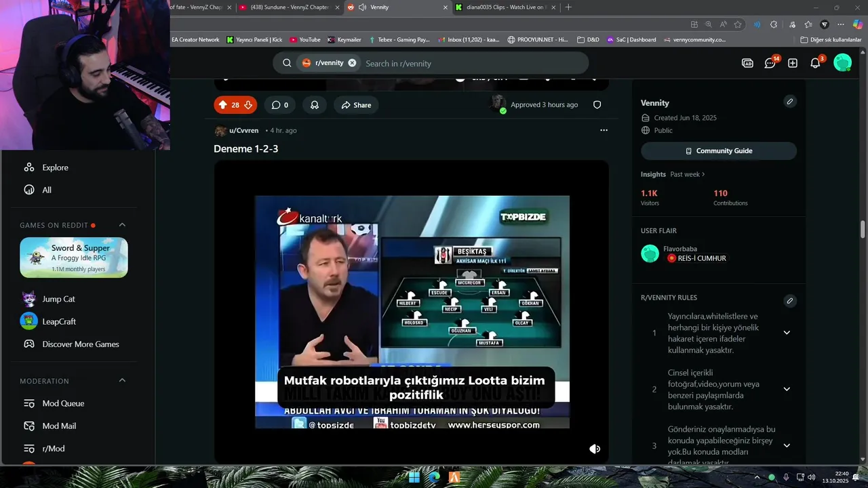Edit the Vennity community details pencil
The height and width of the screenshot is (488, 868).
pyautogui.click(x=790, y=102)
